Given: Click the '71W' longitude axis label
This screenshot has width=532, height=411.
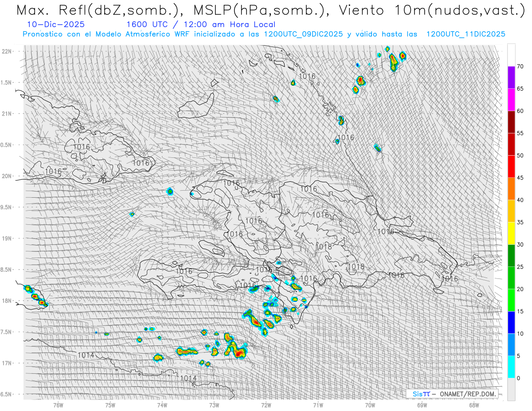Looking at the screenshot, I should 318,404.
